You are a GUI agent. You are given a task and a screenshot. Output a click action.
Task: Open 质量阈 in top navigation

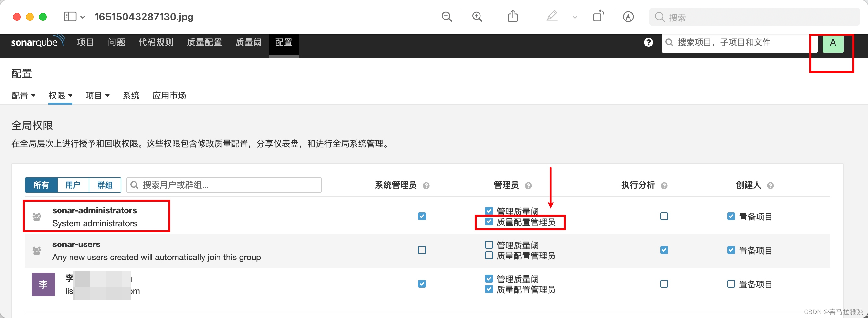point(248,43)
